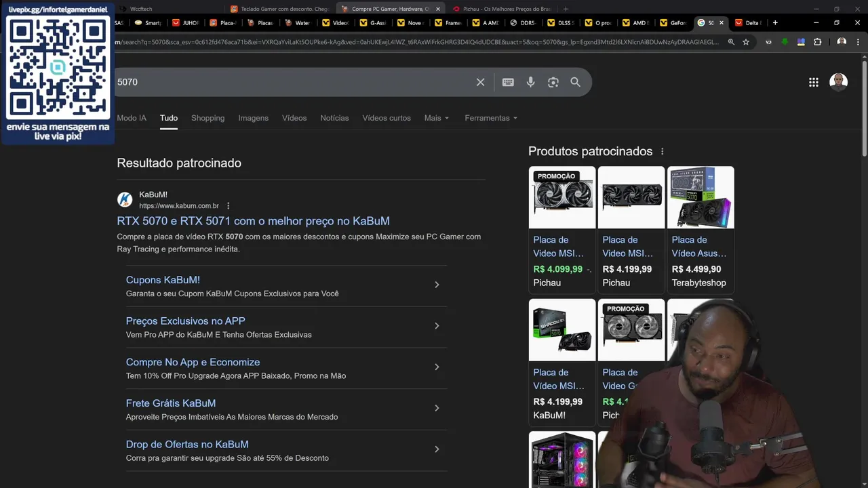Screen dimensions: 868x488
Task: Expand the Cupons KaBuM! row chevron
Action: [437, 285]
